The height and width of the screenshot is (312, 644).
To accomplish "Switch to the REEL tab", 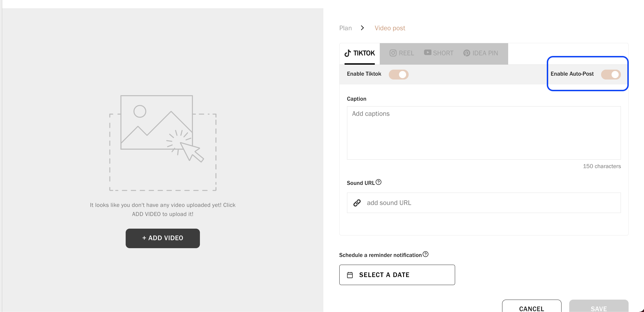I will click(402, 53).
